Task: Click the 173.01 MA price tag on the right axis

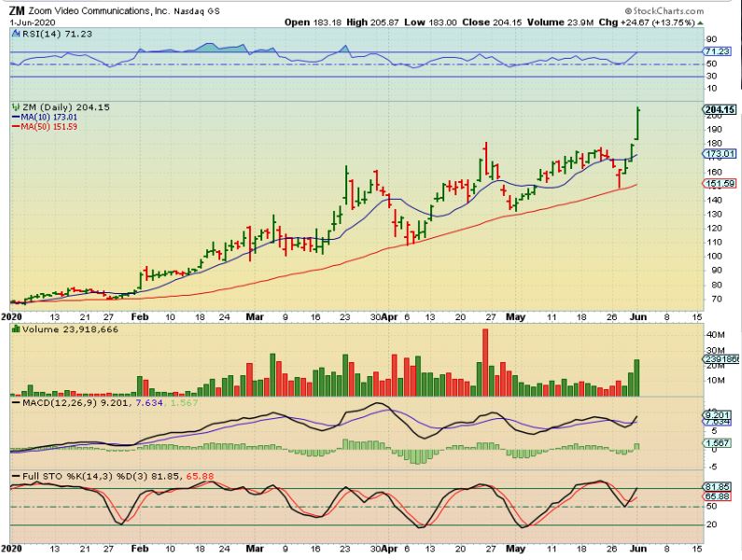Action: tap(720, 153)
